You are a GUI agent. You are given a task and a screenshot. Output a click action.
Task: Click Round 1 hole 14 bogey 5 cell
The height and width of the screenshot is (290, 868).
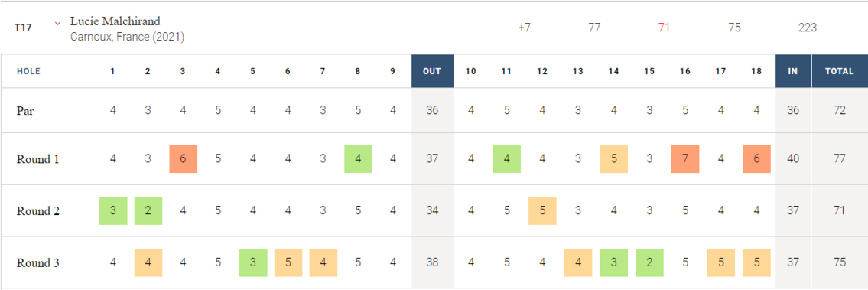coord(614,159)
